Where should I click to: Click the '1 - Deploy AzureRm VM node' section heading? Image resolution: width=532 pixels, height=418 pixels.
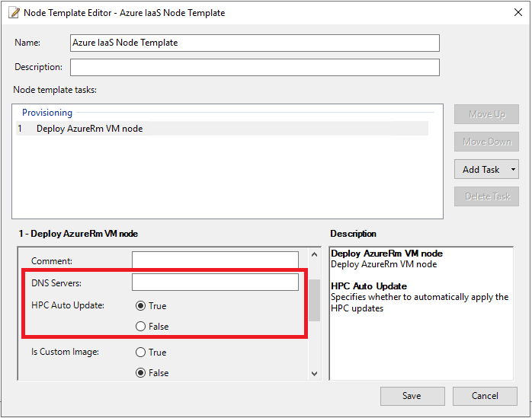[79, 234]
